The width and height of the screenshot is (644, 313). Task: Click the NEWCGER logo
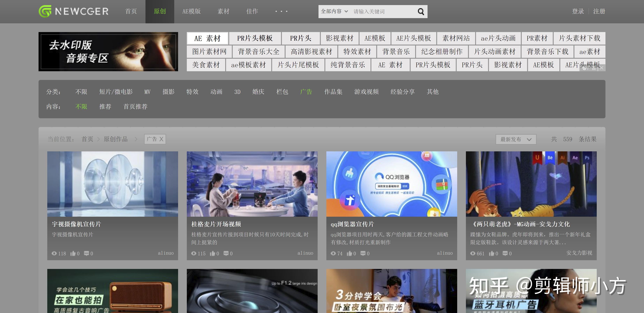[73, 11]
